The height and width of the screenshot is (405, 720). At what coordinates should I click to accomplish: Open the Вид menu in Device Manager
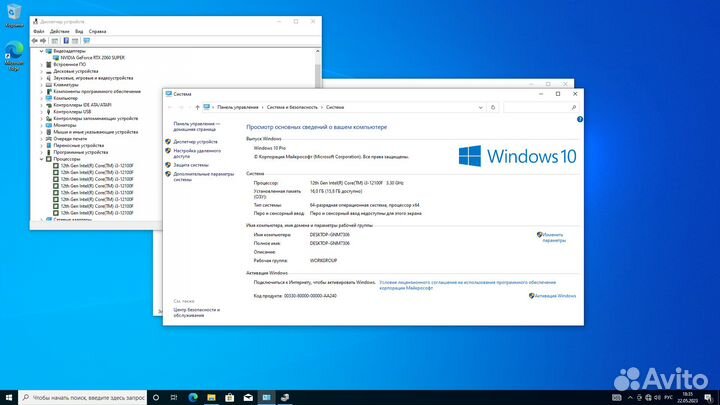coord(79,31)
